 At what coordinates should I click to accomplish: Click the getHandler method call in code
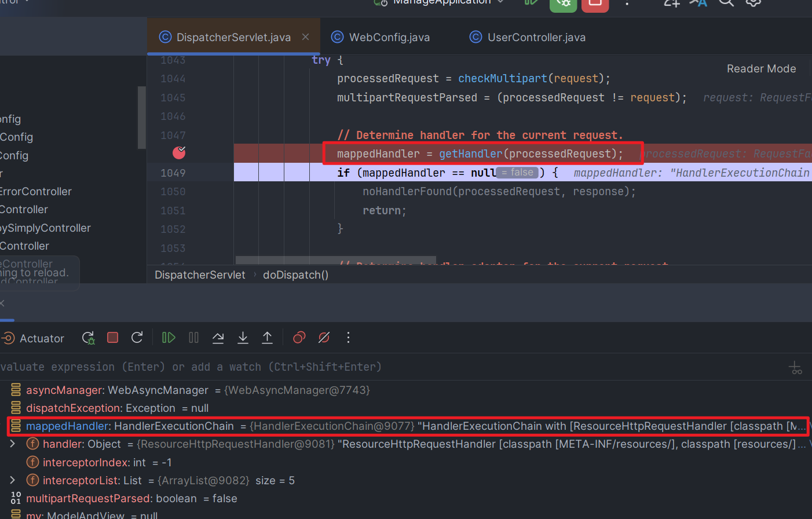470,153
